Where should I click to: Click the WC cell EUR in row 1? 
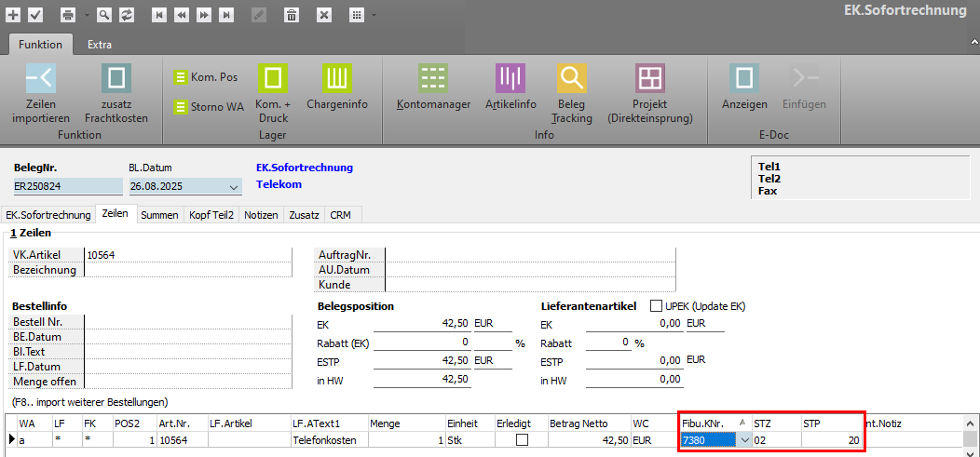click(x=654, y=440)
